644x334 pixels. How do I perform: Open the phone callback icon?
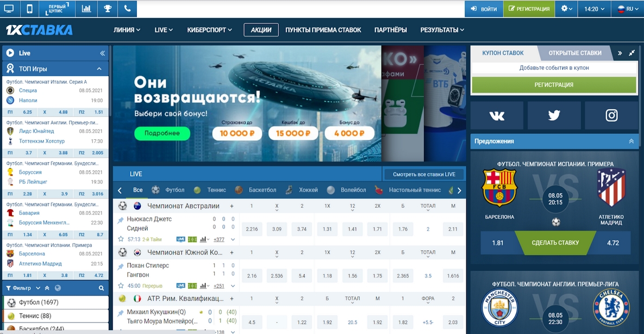tap(127, 9)
